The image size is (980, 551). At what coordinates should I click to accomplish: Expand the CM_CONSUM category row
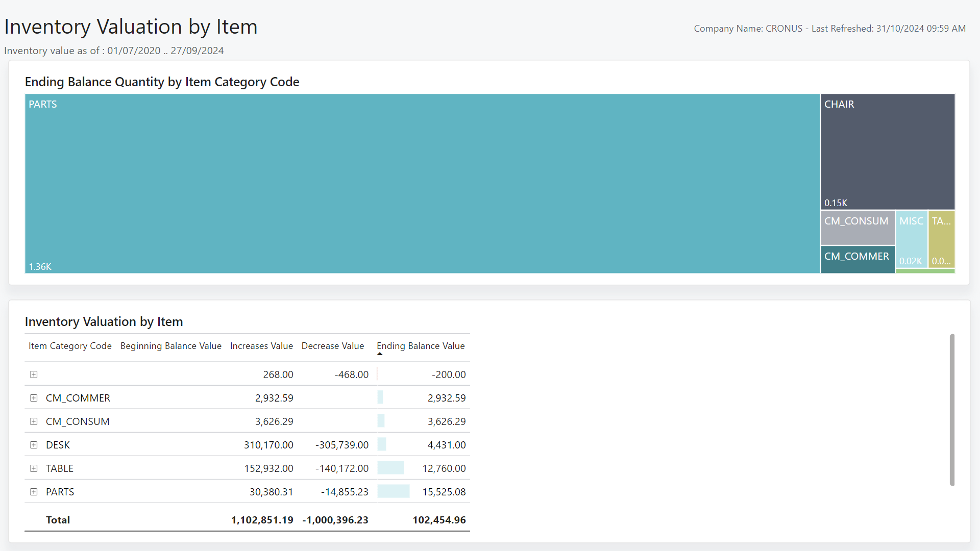coord(34,421)
